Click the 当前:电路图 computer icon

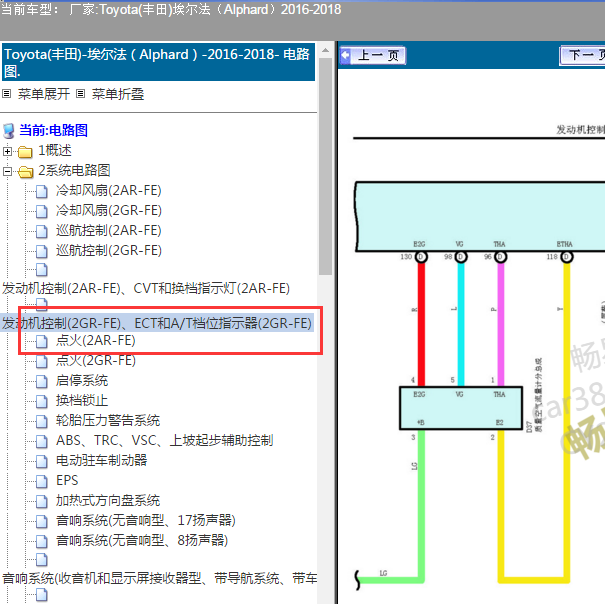9,131
